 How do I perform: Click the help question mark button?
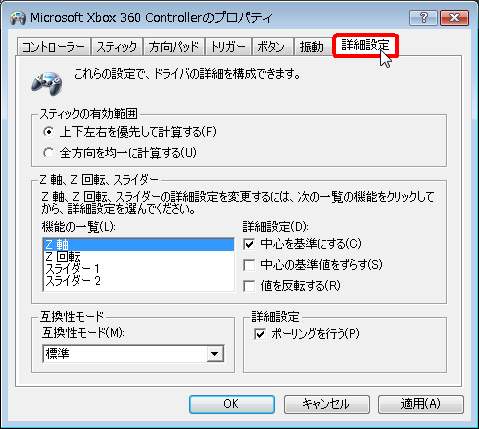click(x=423, y=18)
